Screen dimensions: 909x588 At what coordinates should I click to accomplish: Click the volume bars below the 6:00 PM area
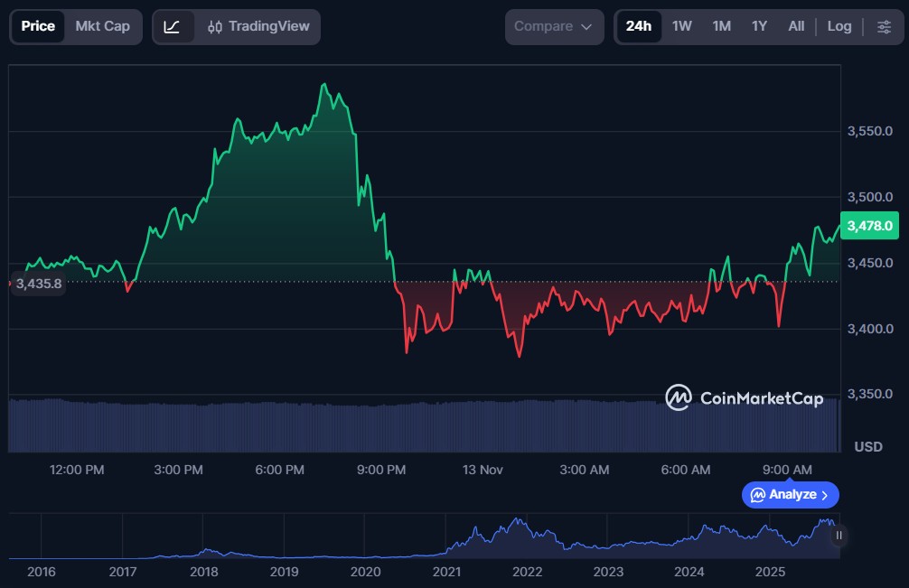tap(280, 426)
